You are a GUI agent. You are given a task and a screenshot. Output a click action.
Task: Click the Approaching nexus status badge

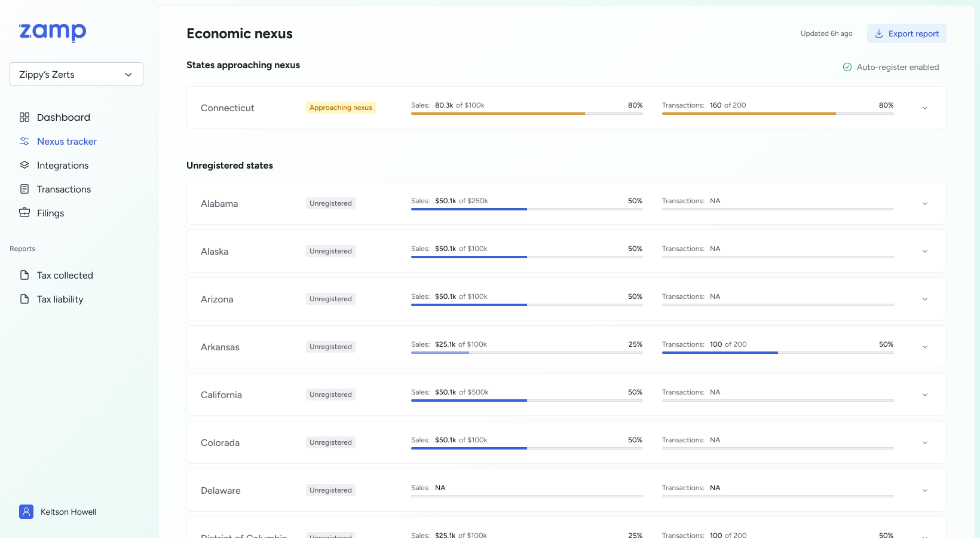(341, 108)
